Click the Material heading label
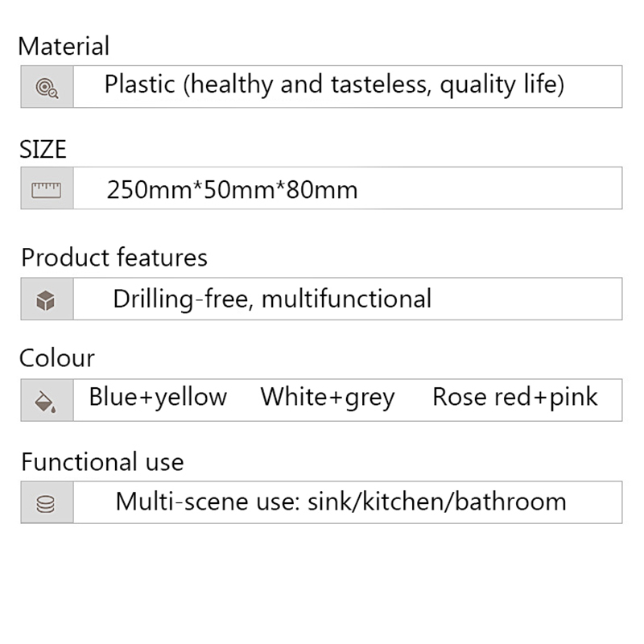644x644 pixels. coord(64,46)
